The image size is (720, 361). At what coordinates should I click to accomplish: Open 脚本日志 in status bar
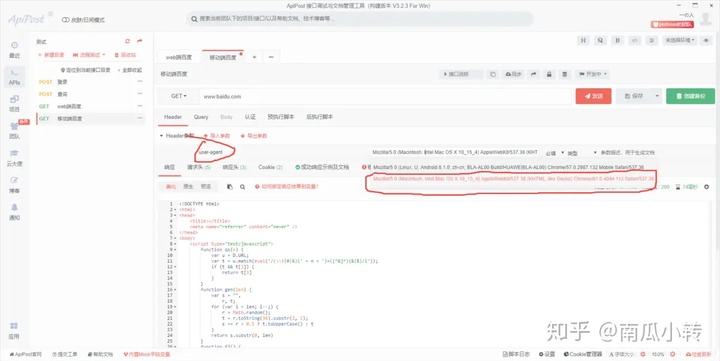tap(517, 354)
